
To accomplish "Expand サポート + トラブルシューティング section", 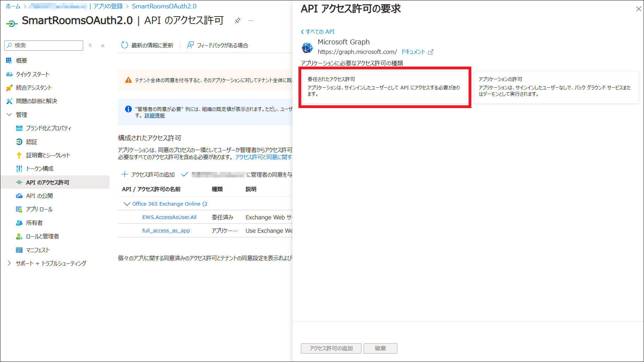I will 10,263.
